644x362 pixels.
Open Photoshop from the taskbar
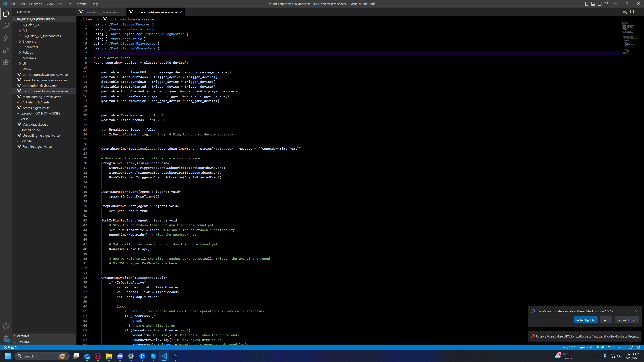[175, 356]
